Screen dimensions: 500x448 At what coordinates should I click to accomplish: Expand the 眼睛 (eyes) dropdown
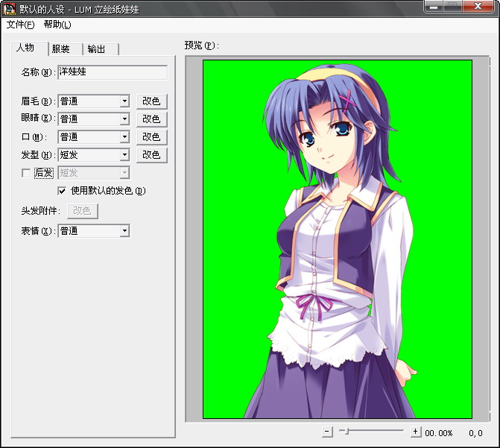[x=124, y=119]
